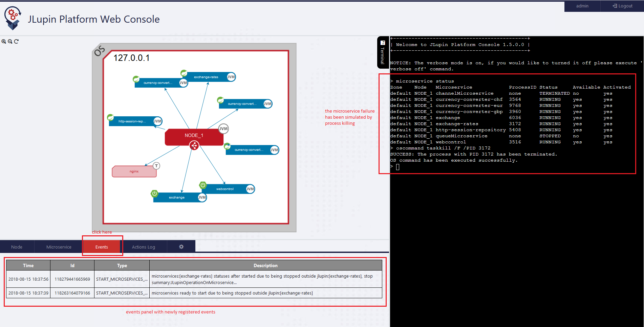Select the NODE_1 red node box
This screenshot has height=327, width=644.
point(194,136)
